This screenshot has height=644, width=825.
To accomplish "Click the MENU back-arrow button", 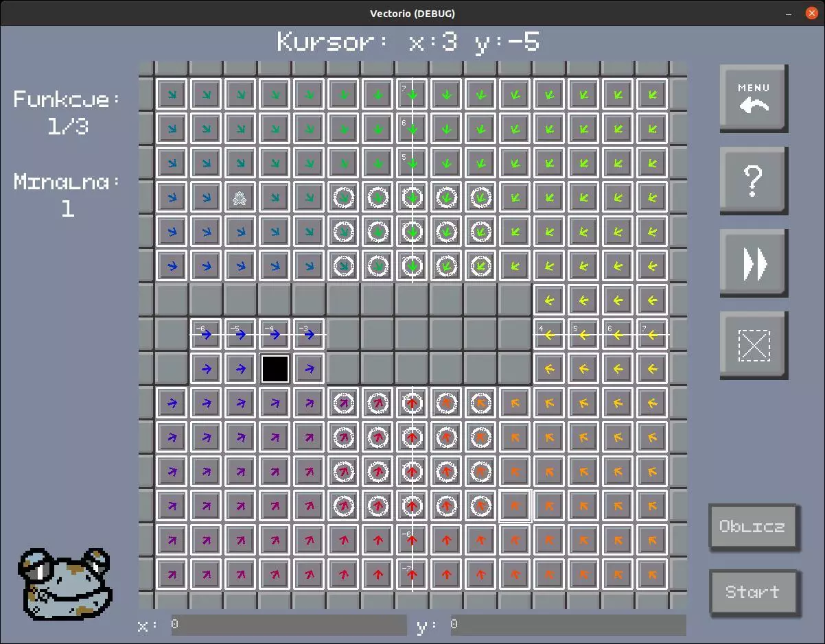I will [x=753, y=98].
